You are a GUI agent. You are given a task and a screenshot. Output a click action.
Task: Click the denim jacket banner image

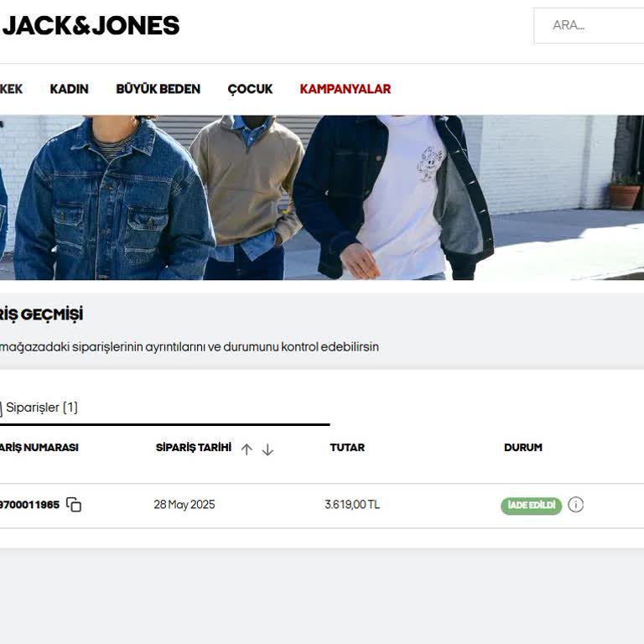(x=322, y=198)
